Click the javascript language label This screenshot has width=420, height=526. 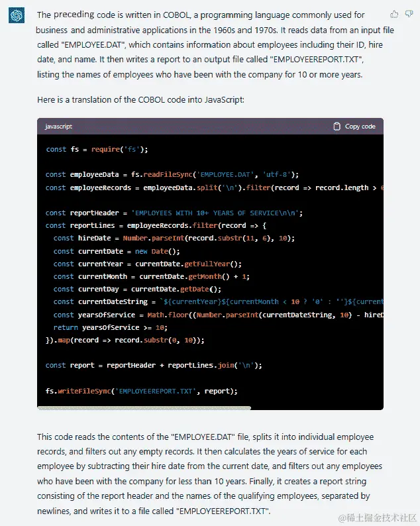58,127
